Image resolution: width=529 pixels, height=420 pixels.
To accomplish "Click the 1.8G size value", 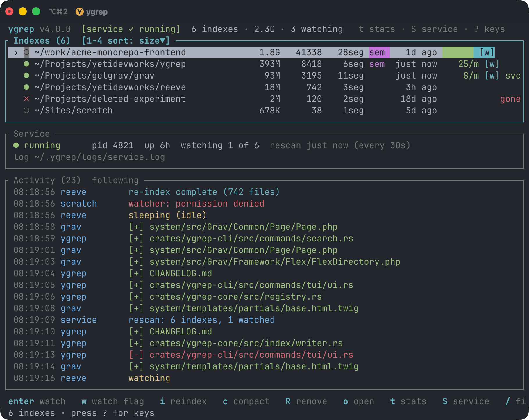I will (270, 52).
